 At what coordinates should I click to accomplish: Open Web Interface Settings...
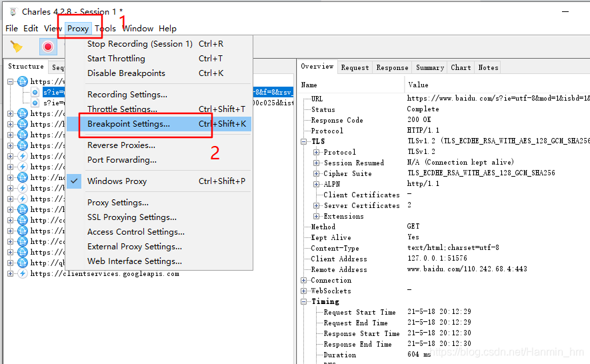(x=158, y=261)
